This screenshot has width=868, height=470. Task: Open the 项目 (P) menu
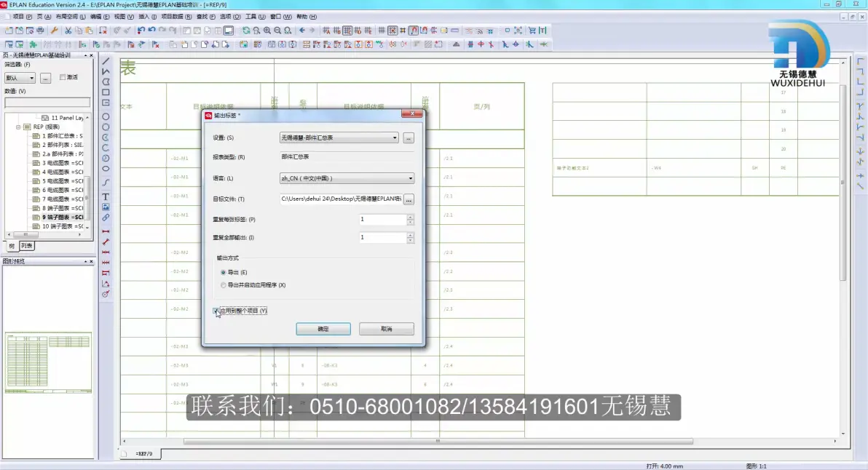22,17
